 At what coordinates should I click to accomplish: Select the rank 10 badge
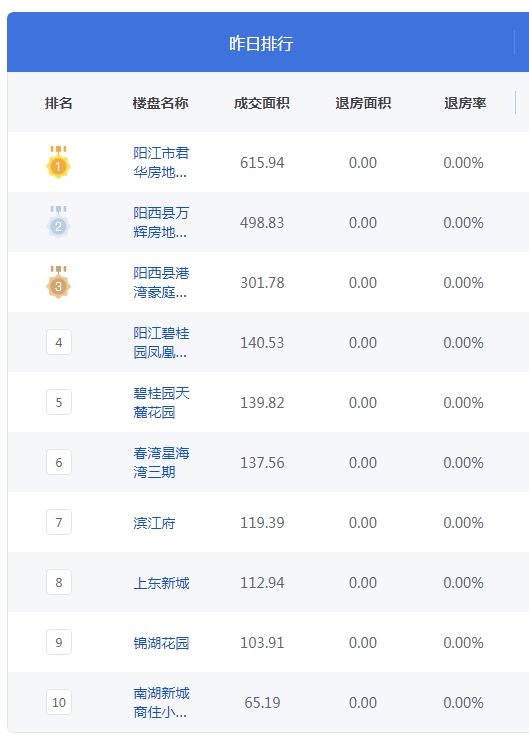click(x=59, y=702)
